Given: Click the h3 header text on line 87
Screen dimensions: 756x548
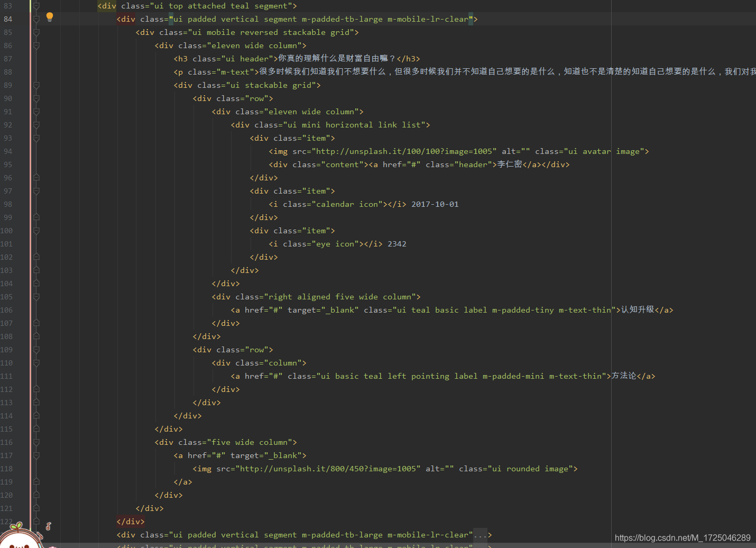Looking at the screenshot, I should (x=337, y=58).
